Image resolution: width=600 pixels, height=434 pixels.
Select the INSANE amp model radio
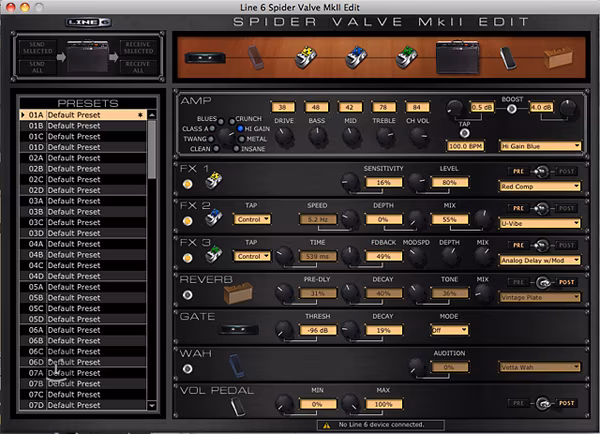(x=236, y=149)
